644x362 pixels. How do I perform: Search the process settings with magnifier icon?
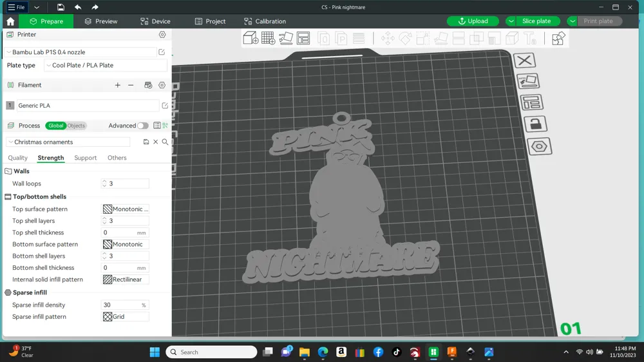click(165, 142)
